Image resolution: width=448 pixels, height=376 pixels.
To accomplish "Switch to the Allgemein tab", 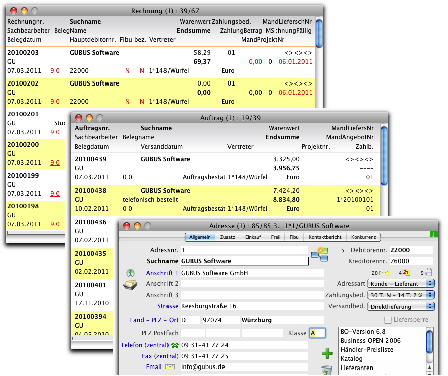I will coord(200,237).
